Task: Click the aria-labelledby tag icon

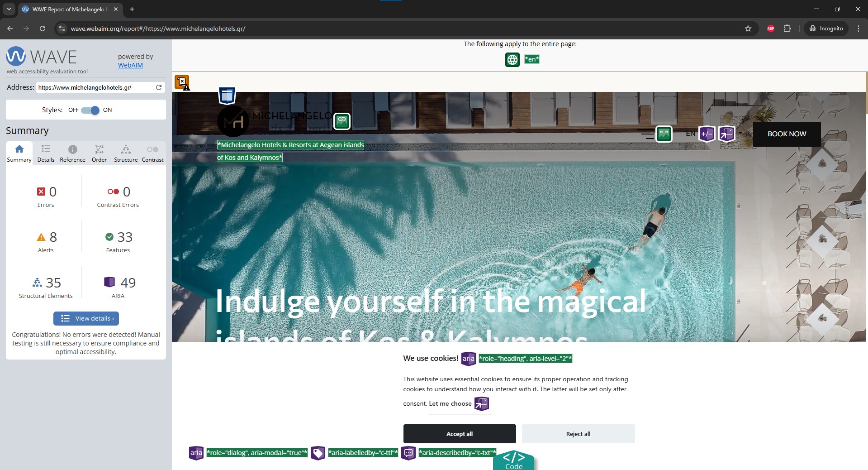Action: [318, 452]
